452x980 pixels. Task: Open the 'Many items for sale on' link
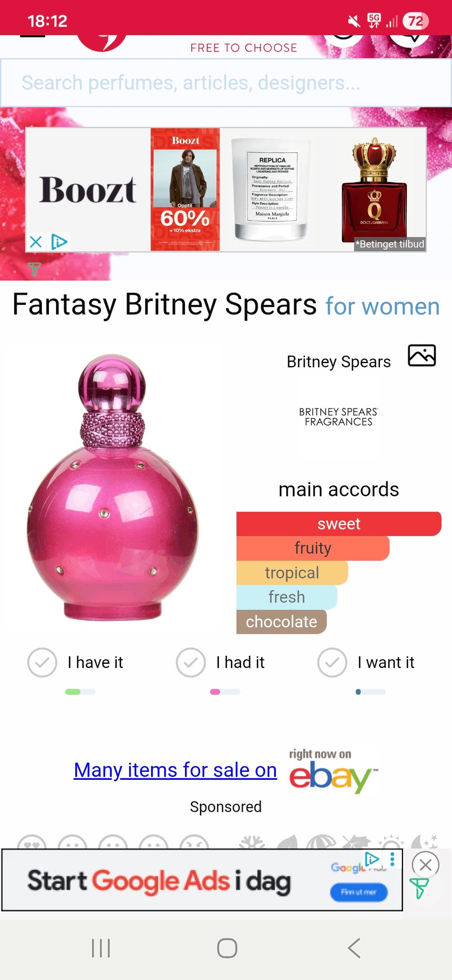pos(175,770)
